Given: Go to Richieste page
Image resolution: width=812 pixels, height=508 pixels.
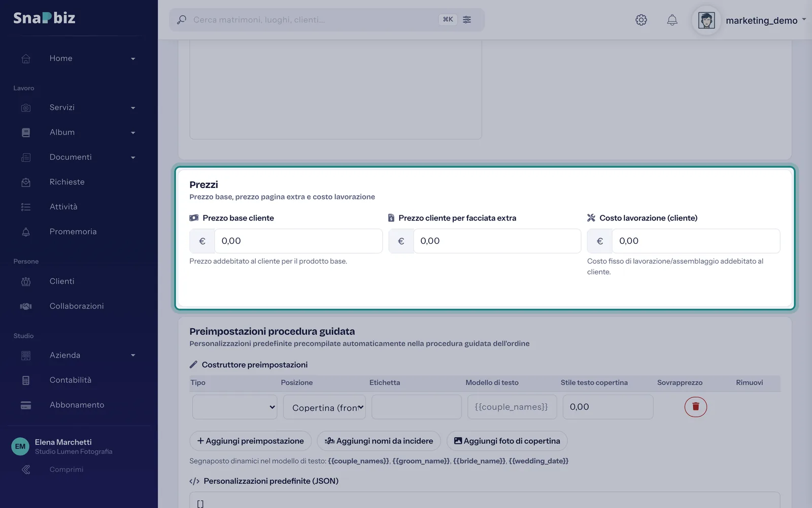Looking at the screenshot, I should click(x=67, y=182).
